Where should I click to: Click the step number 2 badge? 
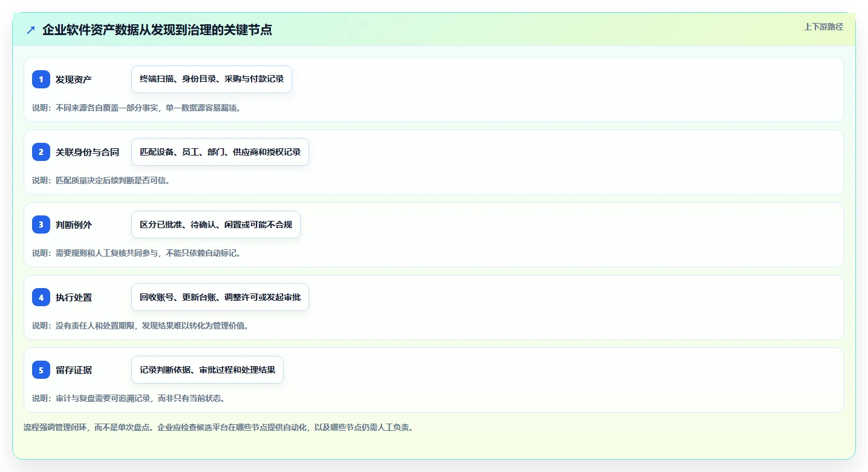(x=41, y=152)
